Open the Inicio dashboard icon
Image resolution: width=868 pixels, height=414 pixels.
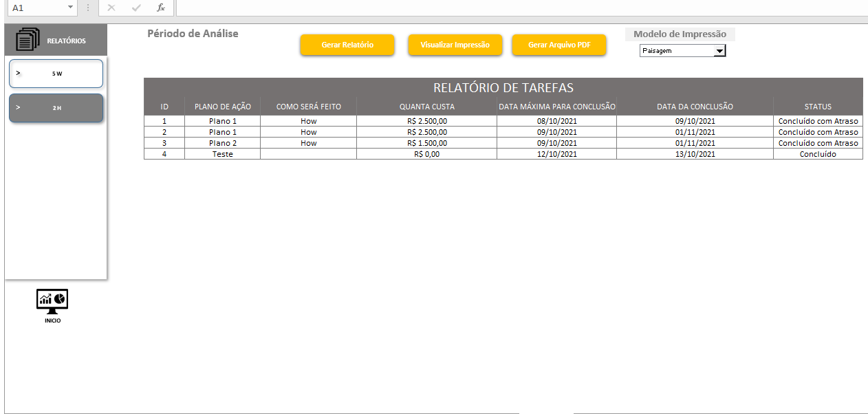click(52, 300)
